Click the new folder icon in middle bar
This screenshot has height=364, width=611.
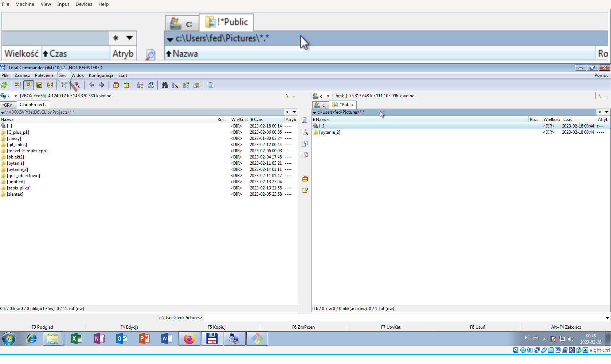(x=305, y=190)
